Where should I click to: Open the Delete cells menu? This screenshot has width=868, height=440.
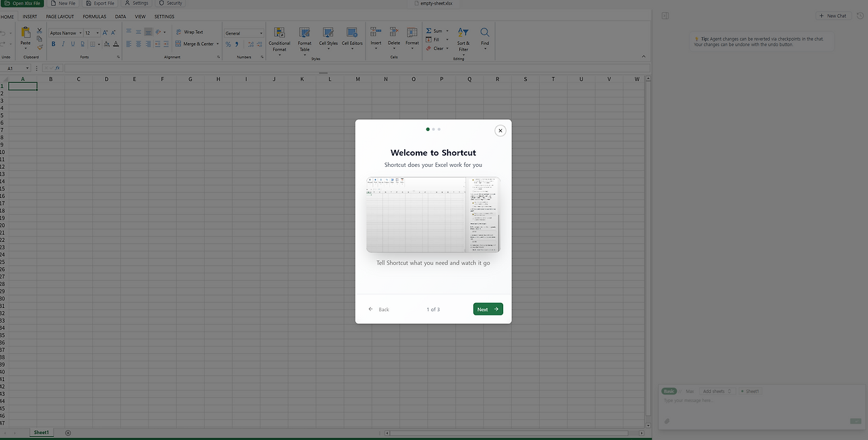tap(394, 39)
